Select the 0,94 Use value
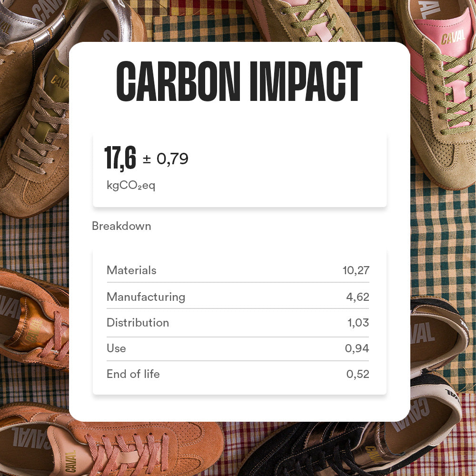Viewport: 476px width, 476px height. tap(357, 349)
